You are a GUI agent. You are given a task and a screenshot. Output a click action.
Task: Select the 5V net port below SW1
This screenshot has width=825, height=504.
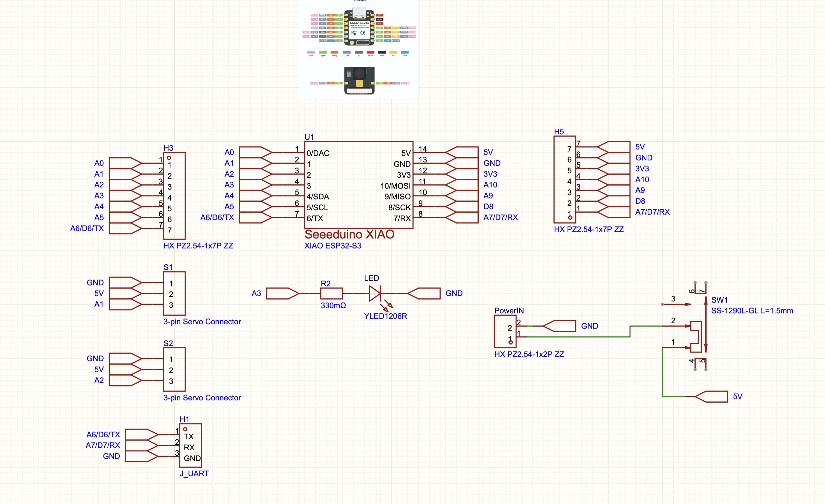coord(711,396)
